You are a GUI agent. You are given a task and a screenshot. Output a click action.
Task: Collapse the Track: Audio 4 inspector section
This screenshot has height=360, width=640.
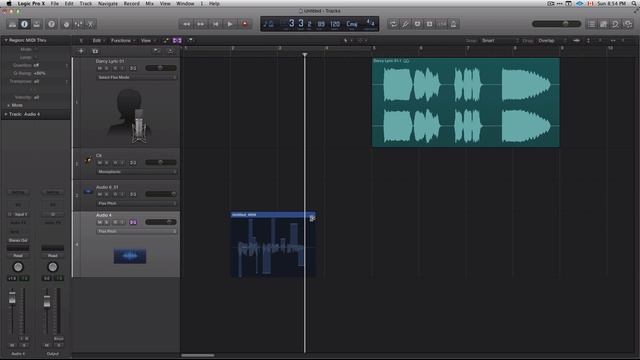6,114
